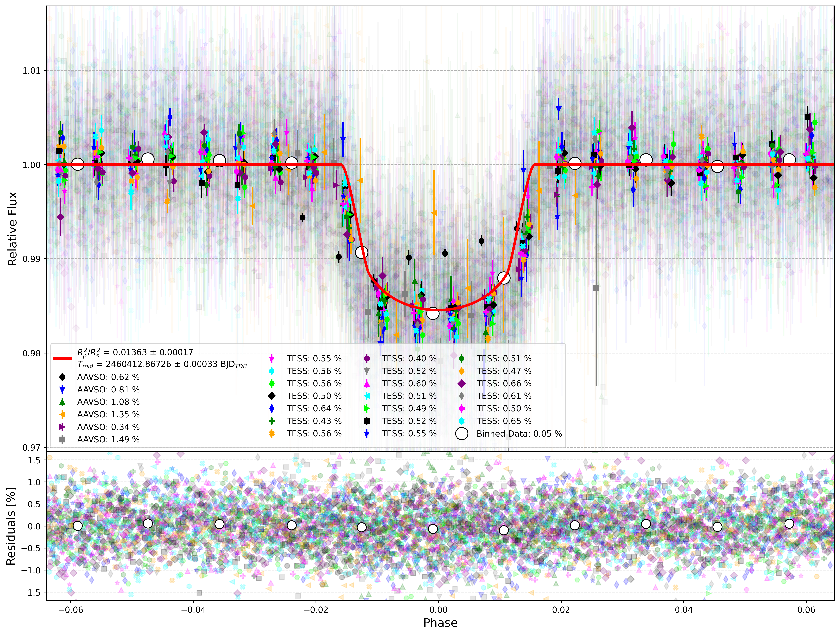Click the white circle marker for Binned Data
840x635 pixels.
(462, 434)
